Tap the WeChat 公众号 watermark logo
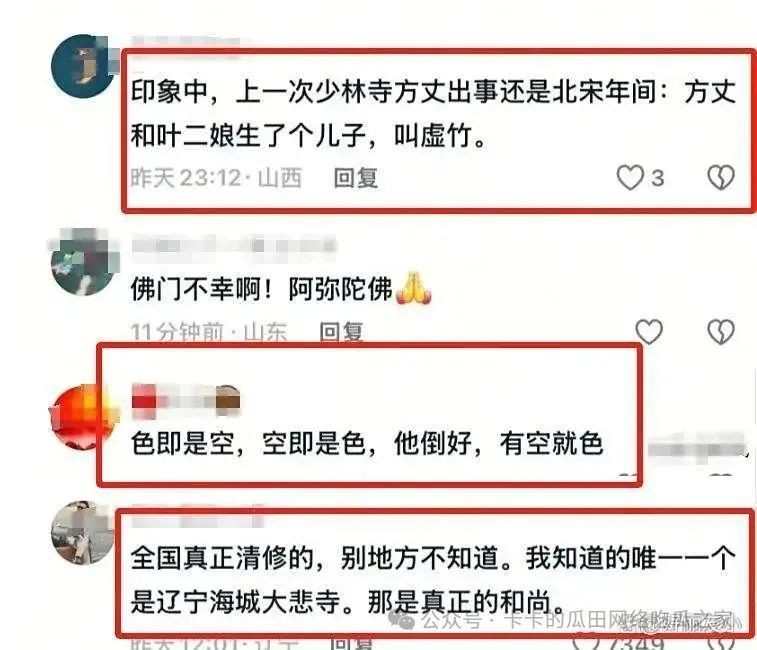 click(402, 619)
